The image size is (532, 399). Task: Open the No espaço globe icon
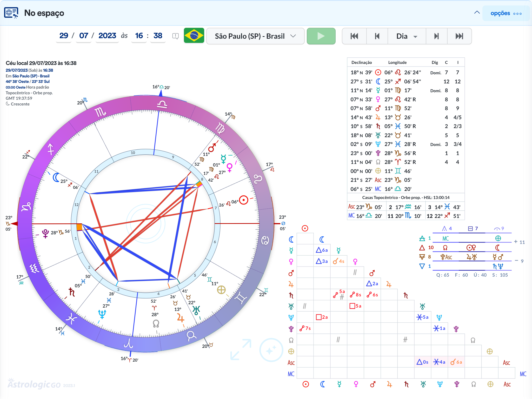(x=11, y=13)
